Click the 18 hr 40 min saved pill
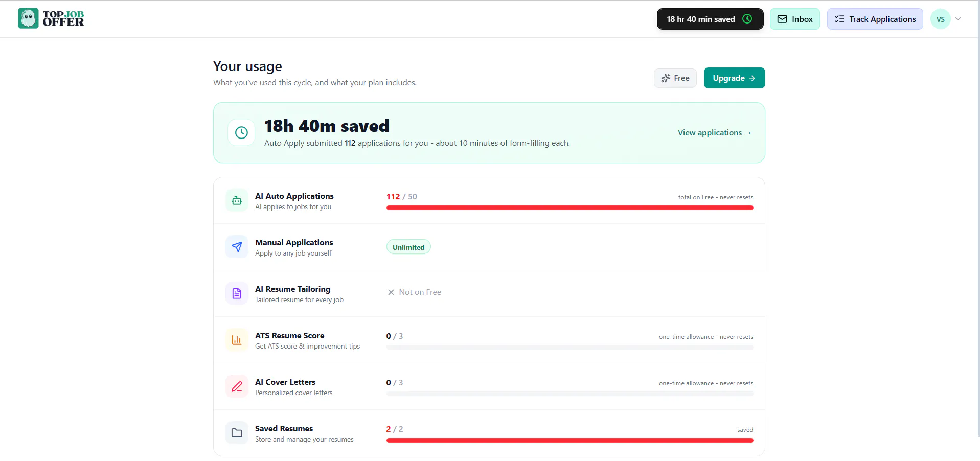The height and width of the screenshot is (461, 980). click(x=710, y=19)
